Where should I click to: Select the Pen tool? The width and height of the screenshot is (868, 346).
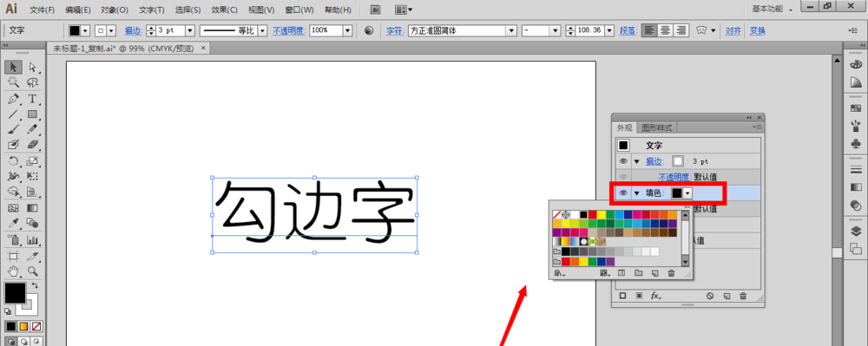click(x=13, y=99)
